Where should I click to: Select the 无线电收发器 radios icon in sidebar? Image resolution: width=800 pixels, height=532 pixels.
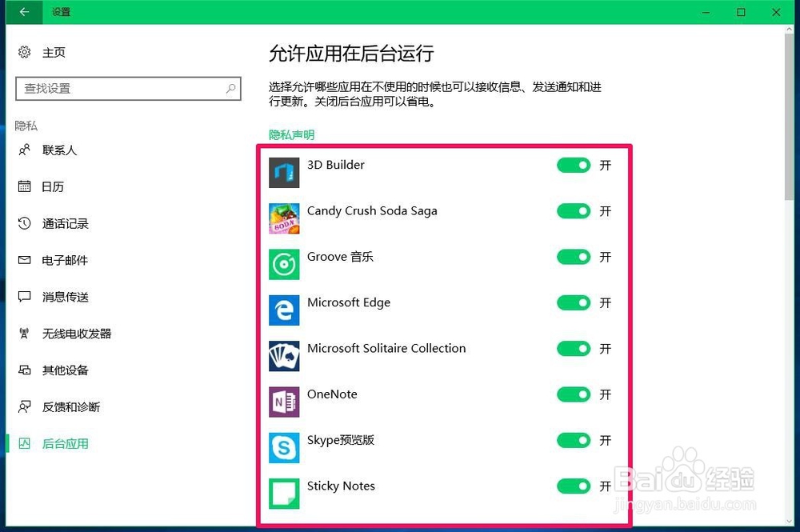pos(23,334)
